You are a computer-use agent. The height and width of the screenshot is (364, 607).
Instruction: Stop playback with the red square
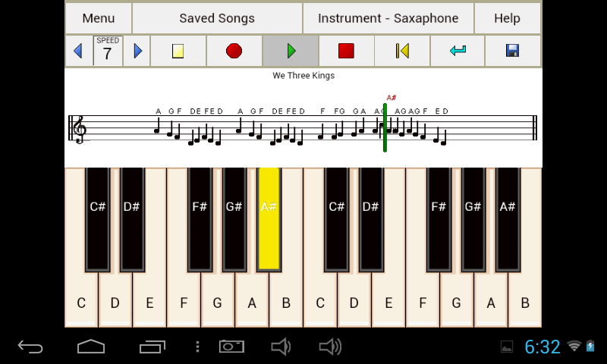(x=346, y=51)
